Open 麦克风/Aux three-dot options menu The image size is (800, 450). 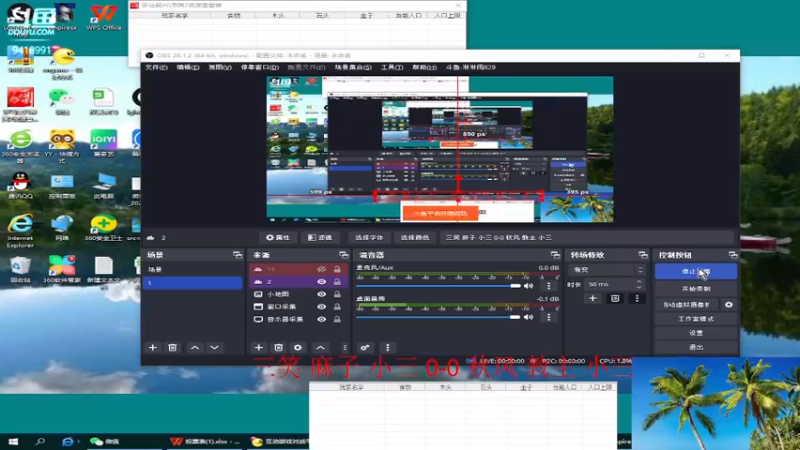click(549, 286)
